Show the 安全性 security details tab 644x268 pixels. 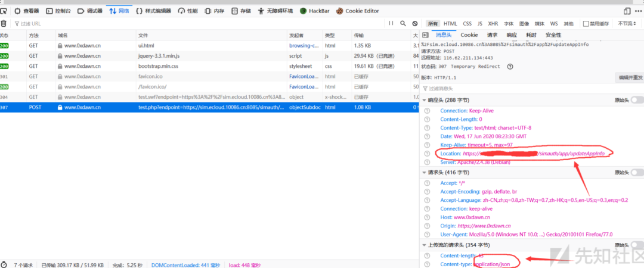pyautogui.click(x=553, y=35)
